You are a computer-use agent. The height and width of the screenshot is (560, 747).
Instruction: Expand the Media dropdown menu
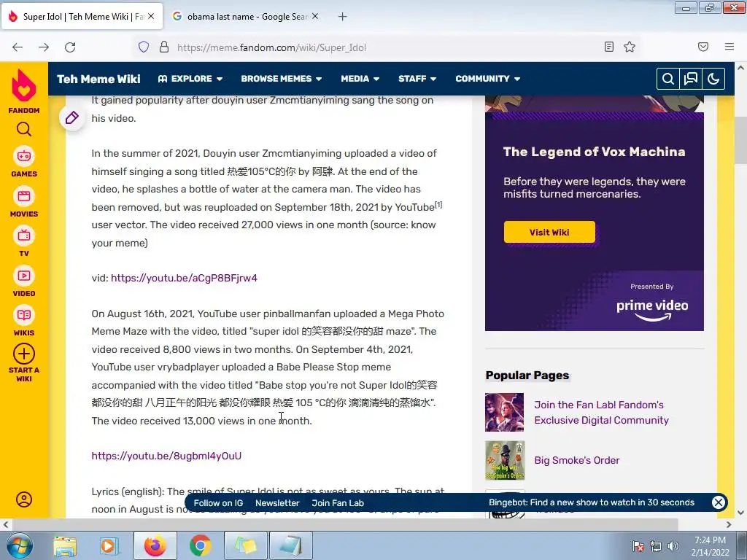(360, 79)
